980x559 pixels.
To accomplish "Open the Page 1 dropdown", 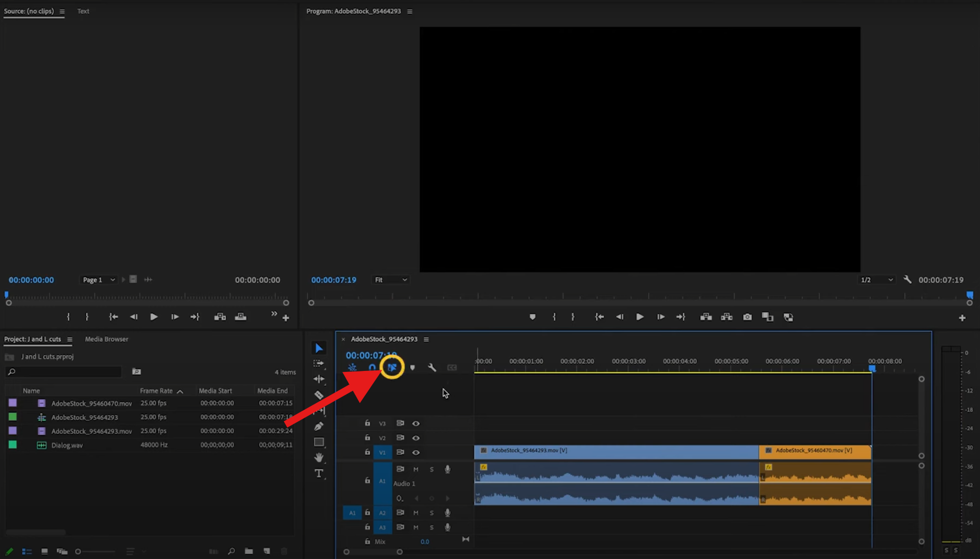I will 99,279.
